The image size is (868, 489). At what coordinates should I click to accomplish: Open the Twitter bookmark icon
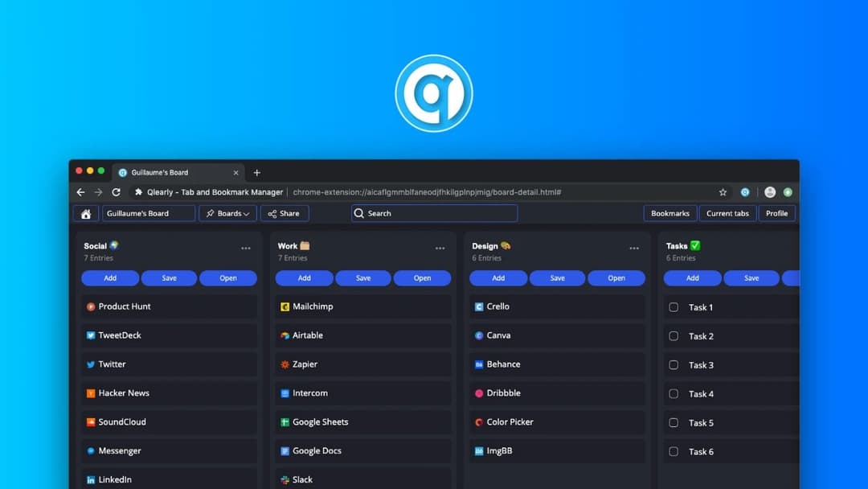click(90, 364)
